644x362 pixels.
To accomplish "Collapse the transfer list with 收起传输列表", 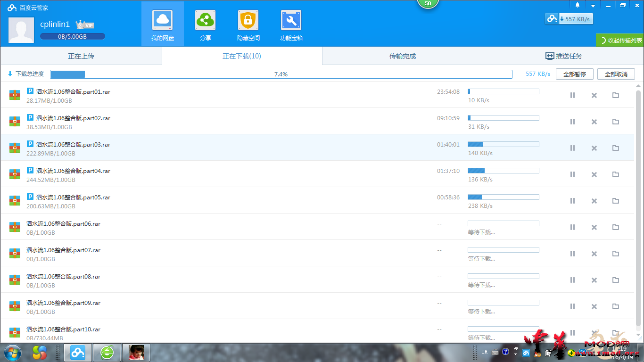I will point(620,40).
